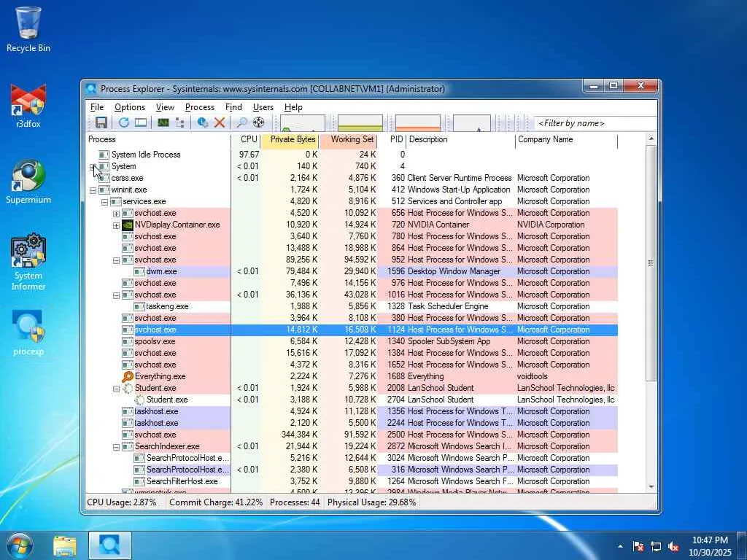
Task: Sort by the Company Name column header
Action: coord(567,139)
